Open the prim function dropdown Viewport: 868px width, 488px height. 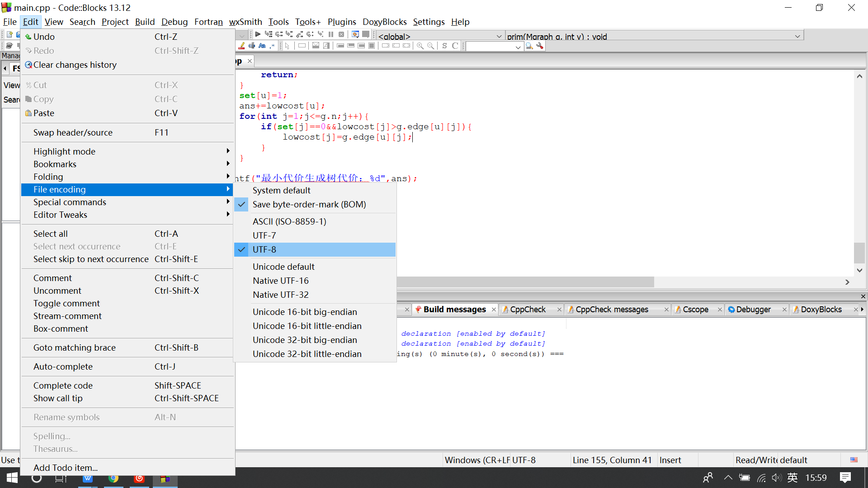coord(654,36)
